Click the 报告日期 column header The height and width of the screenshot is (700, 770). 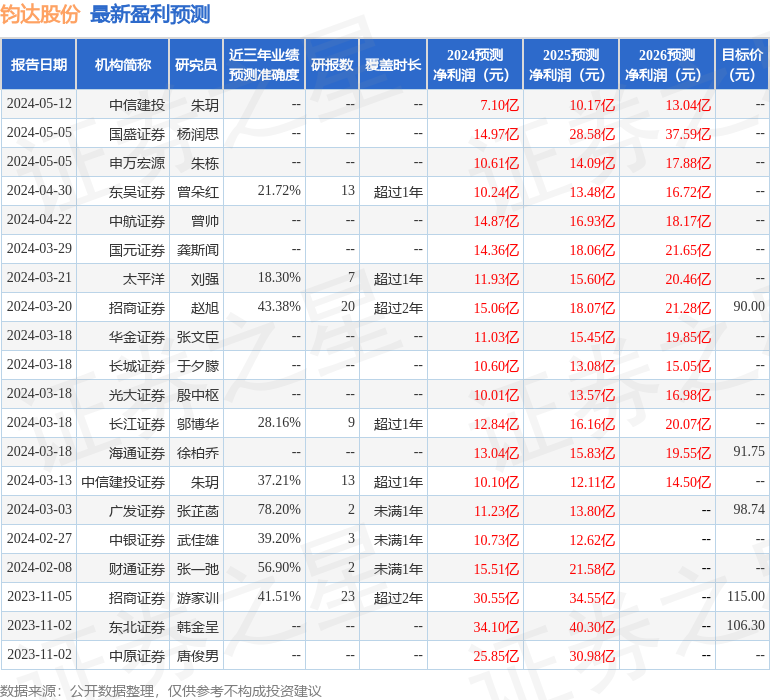tap(38, 64)
